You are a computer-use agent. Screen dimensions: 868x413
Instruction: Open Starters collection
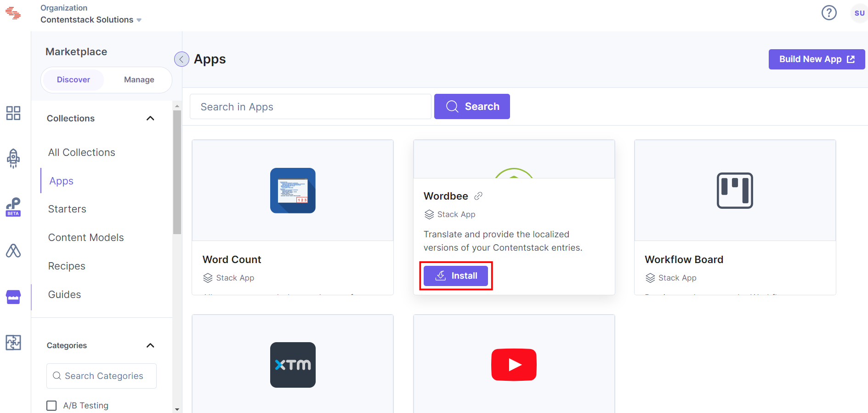pyautogui.click(x=67, y=209)
